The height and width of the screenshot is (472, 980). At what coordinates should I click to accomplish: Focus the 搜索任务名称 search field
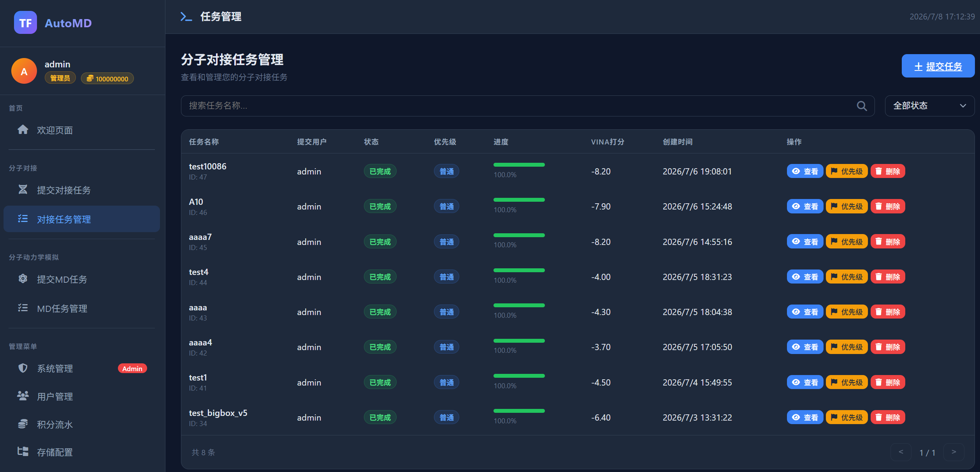pos(528,106)
